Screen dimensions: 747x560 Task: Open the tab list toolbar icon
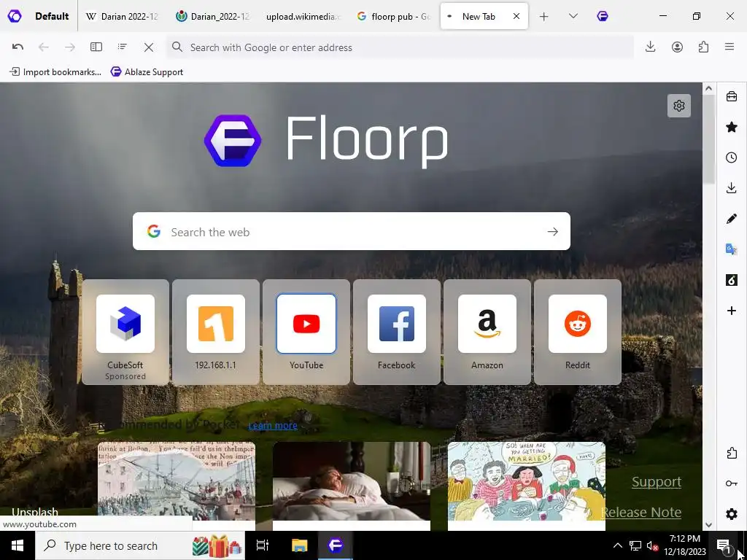point(123,47)
